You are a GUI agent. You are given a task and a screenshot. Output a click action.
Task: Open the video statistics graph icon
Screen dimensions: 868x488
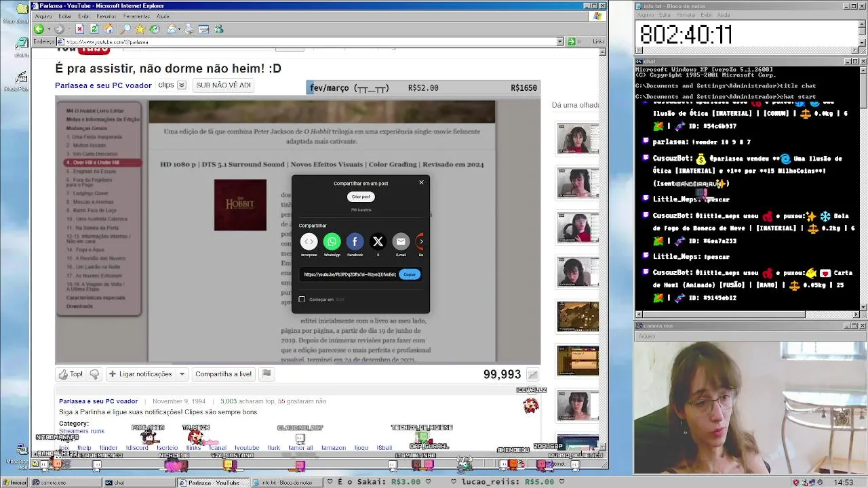point(533,374)
